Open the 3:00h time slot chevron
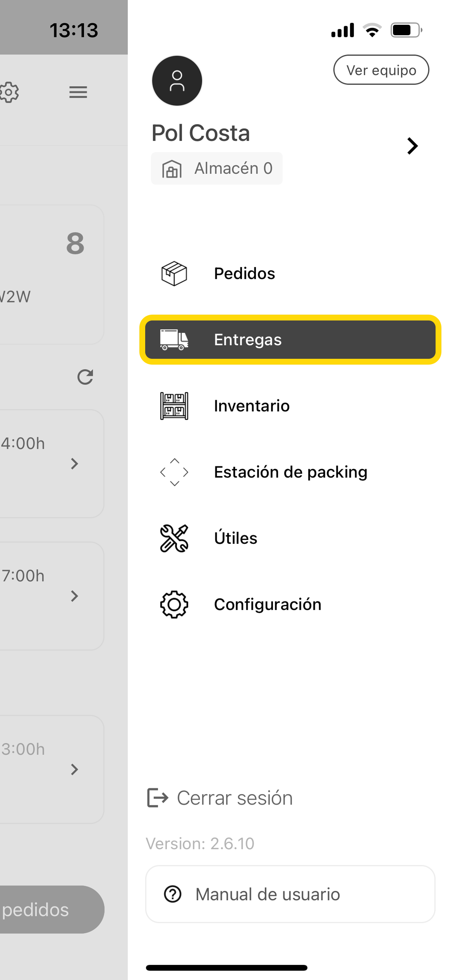 (x=75, y=769)
